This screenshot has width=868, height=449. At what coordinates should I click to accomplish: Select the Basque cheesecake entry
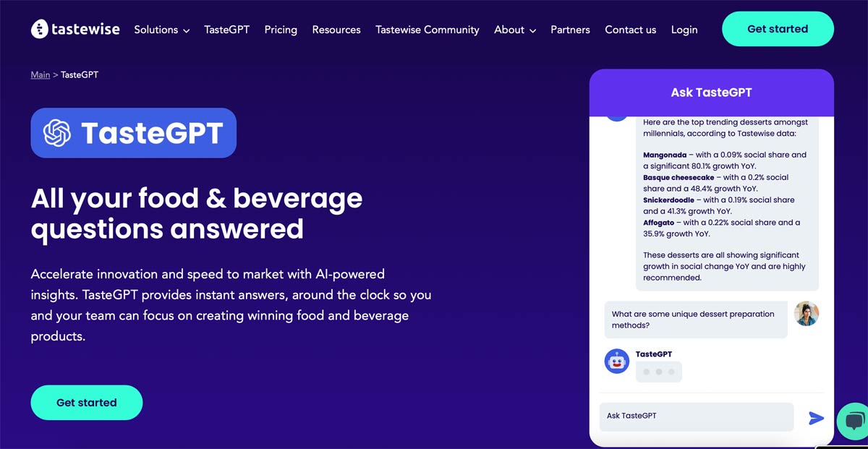(x=716, y=183)
